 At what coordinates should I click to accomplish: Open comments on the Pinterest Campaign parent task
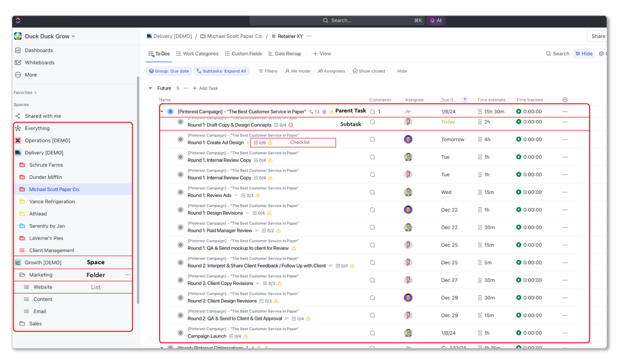[x=372, y=111]
